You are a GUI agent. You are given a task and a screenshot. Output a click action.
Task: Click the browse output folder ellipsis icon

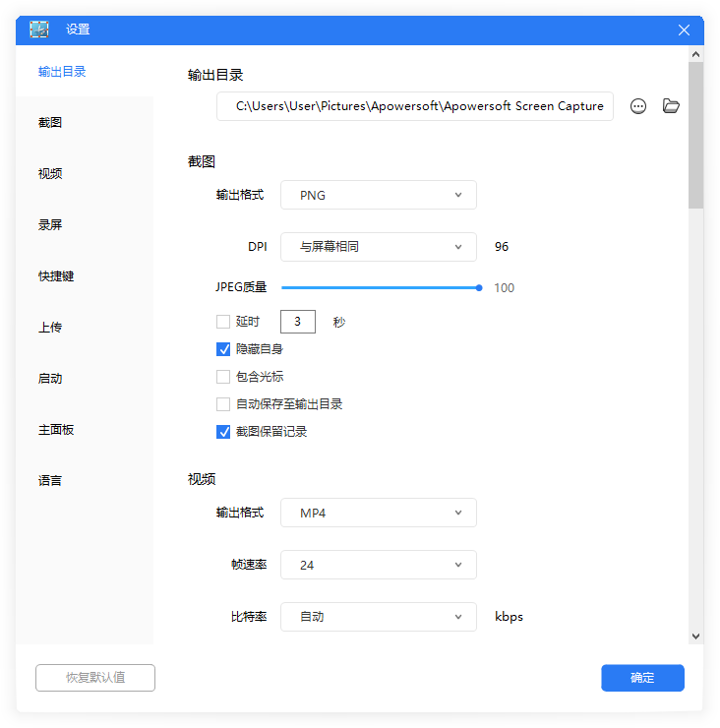point(638,106)
